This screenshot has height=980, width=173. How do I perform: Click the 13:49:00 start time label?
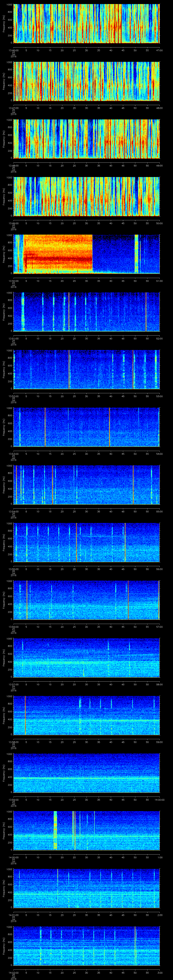[x=14, y=223]
